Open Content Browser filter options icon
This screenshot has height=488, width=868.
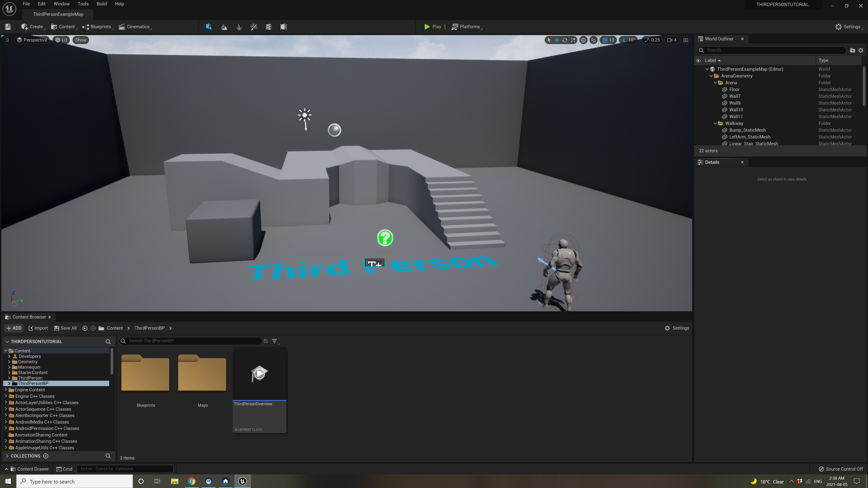click(x=275, y=341)
